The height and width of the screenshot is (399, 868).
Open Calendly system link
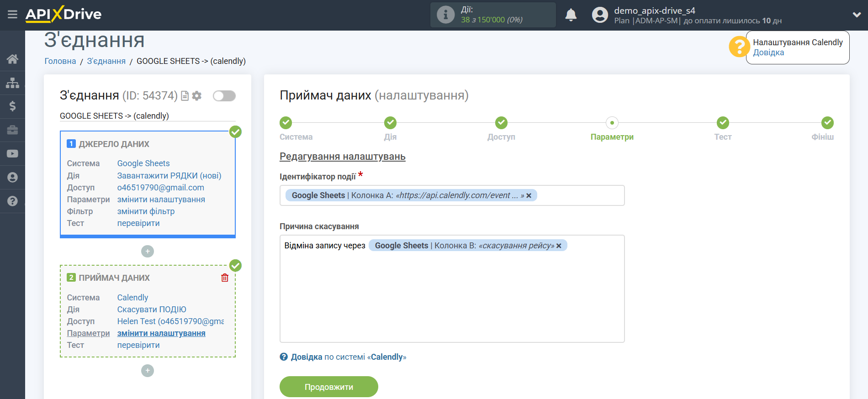[132, 298]
